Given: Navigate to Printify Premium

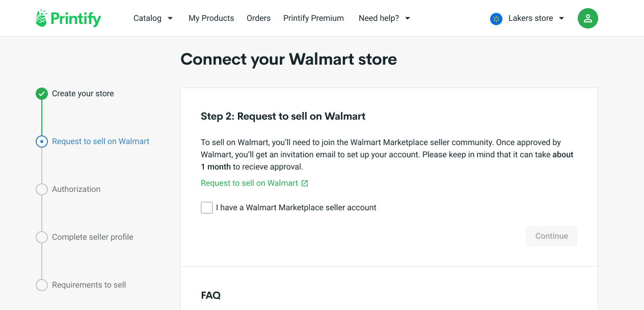Looking at the screenshot, I should pyautogui.click(x=313, y=18).
